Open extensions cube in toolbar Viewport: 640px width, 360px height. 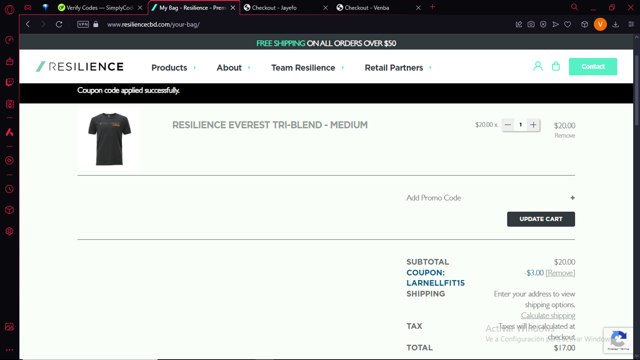[584, 24]
